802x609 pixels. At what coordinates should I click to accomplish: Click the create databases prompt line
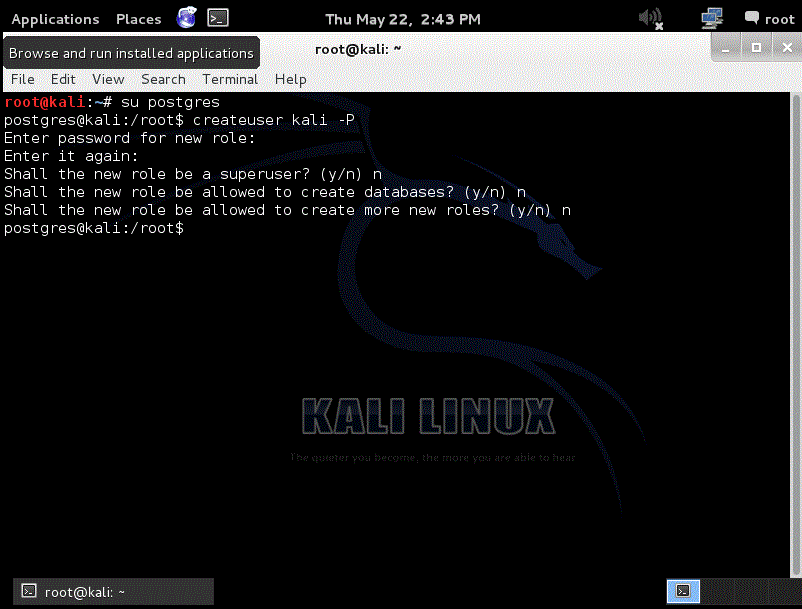point(265,192)
